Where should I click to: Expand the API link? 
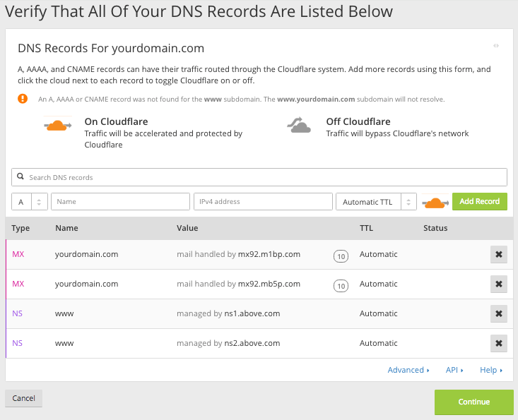(x=454, y=370)
